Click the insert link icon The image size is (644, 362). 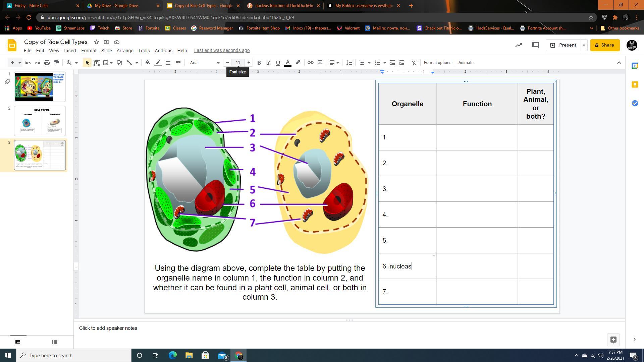pos(311,63)
